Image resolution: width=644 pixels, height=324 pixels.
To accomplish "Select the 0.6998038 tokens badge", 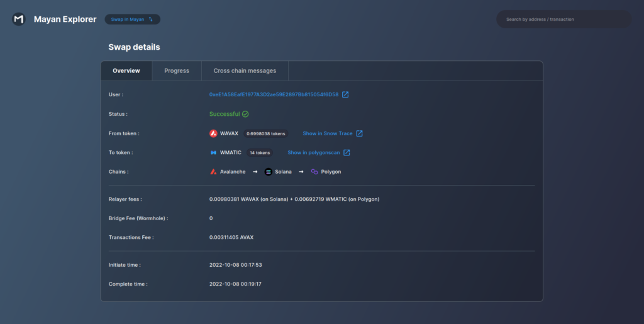I will pyautogui.click(x=266, y=133).
